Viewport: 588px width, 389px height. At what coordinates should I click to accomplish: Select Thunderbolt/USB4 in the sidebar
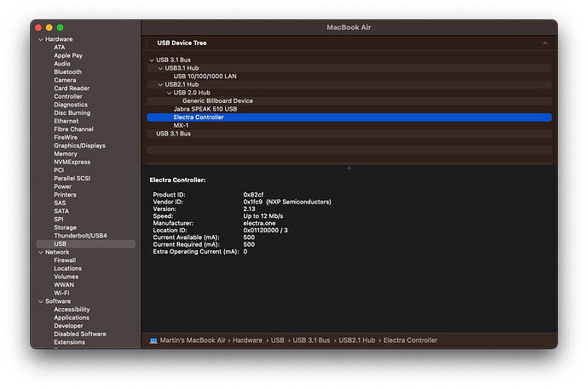(x=80, y=236)
